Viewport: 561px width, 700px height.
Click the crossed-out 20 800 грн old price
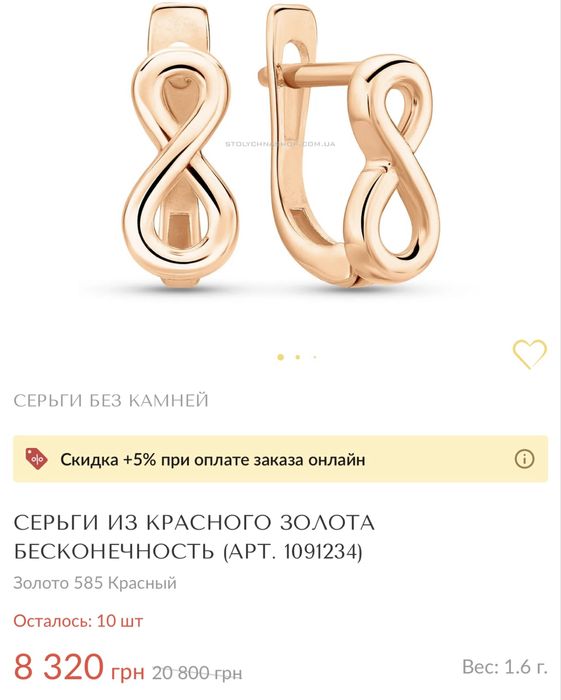pyautogui.click(x=197, y=672)
